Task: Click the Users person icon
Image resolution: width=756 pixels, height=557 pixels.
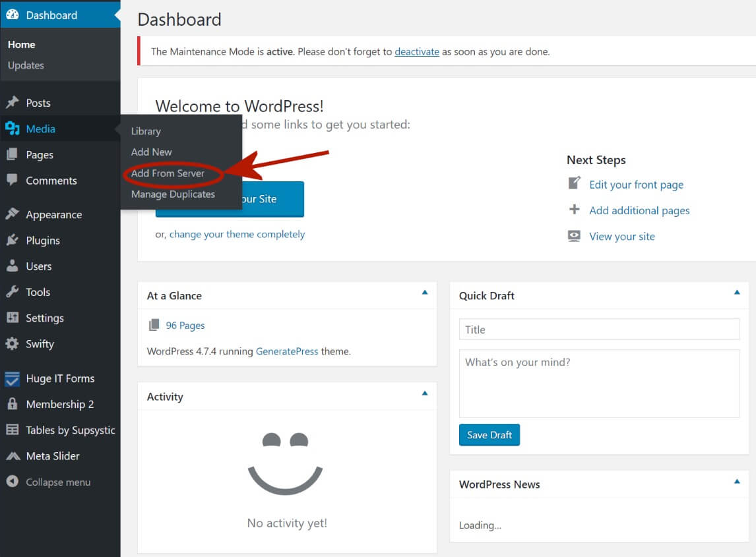Action: 13,266
